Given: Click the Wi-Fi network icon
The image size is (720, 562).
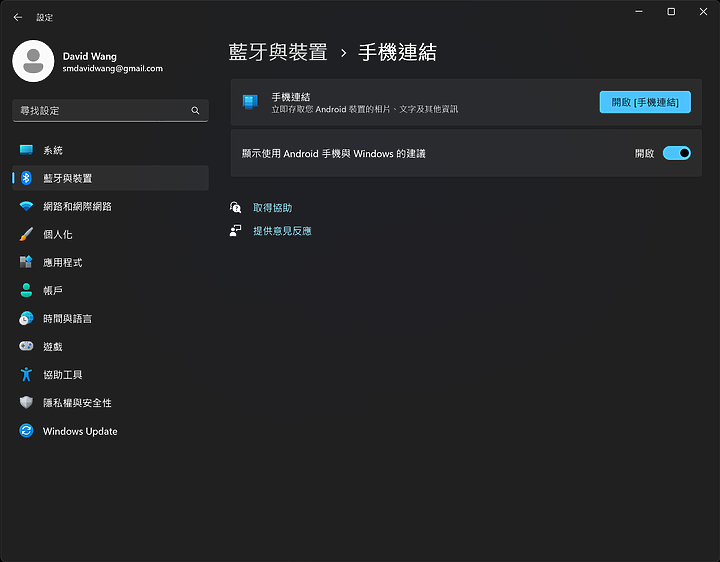Looking at the screenshot, I should click(x=26, y=206).
